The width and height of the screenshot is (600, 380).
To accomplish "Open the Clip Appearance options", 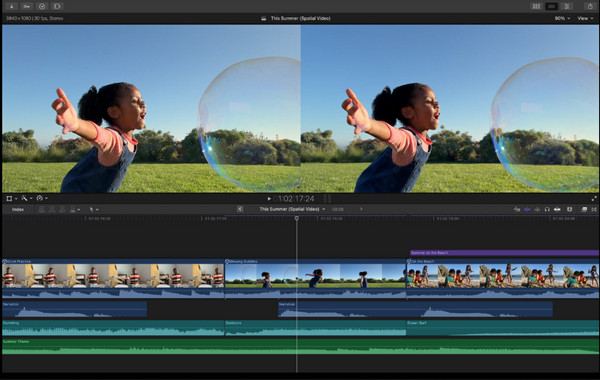I will coord(569,209).
